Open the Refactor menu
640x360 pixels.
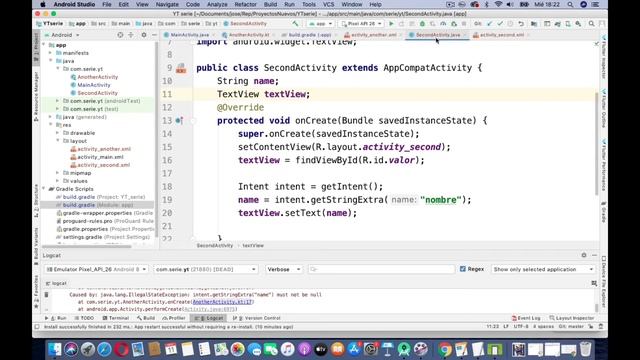[x=246, y=4]
